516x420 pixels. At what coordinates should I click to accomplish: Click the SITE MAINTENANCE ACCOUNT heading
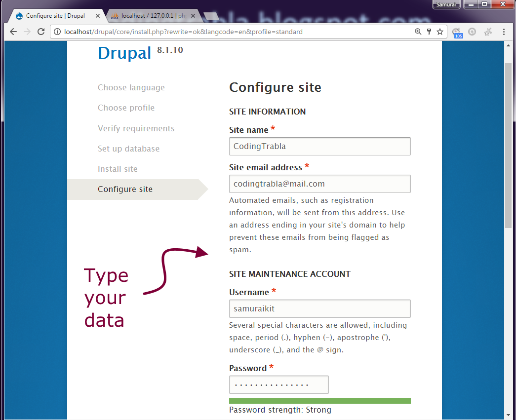289,274
